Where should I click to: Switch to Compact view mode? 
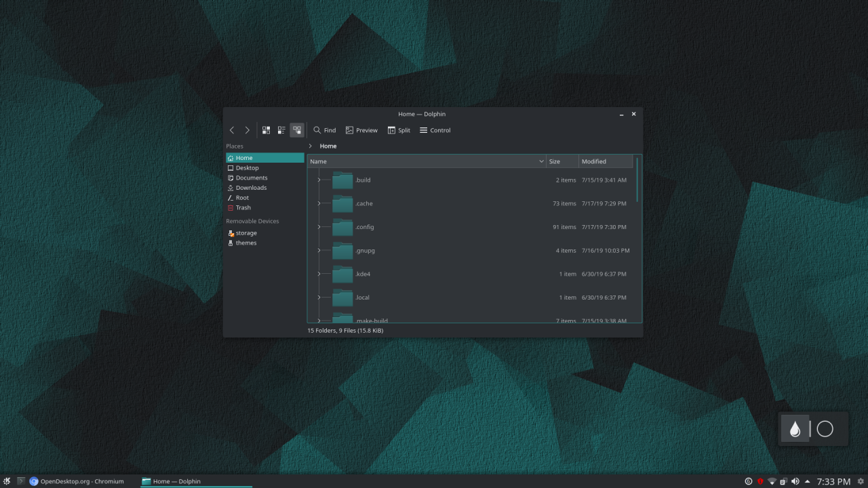(x=281, y=130)
